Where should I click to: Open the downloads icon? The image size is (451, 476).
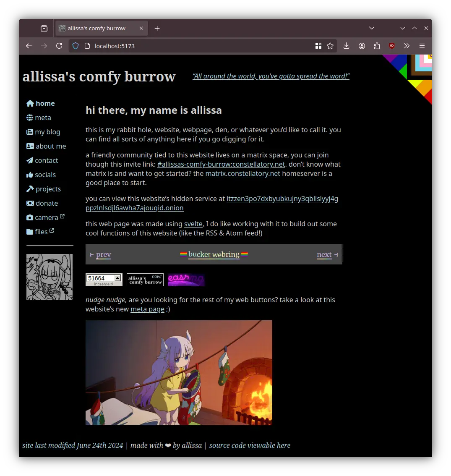346,46
